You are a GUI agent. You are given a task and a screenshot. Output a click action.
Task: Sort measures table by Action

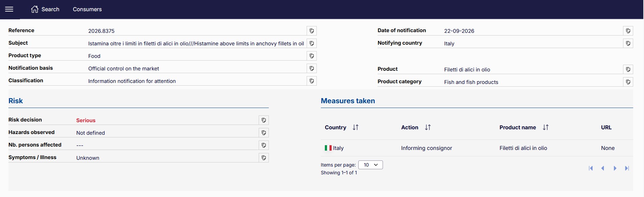[x=428, y=127]
